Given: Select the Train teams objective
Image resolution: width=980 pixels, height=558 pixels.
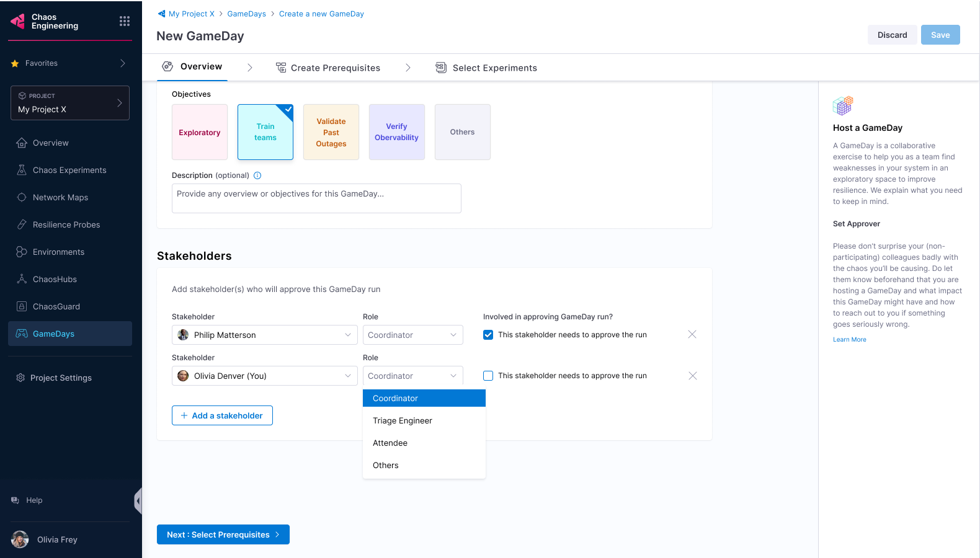Looking at the screenshot, I should (265, 132).
